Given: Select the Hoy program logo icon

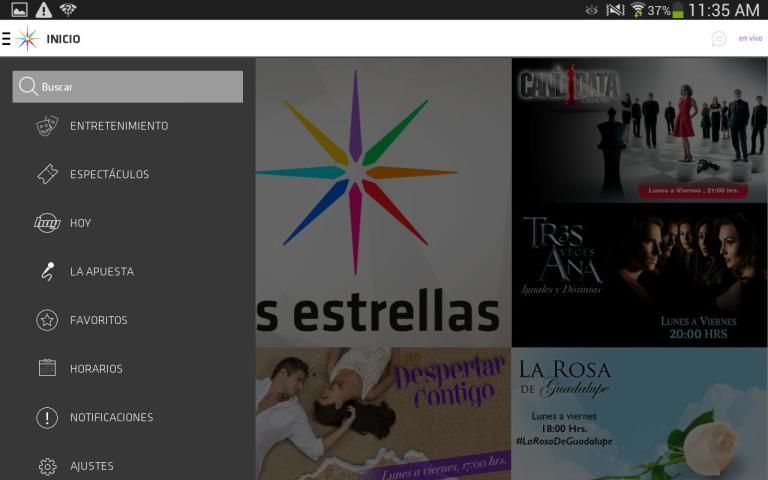Looking at the screenshot, I should [x=47, y=223].
